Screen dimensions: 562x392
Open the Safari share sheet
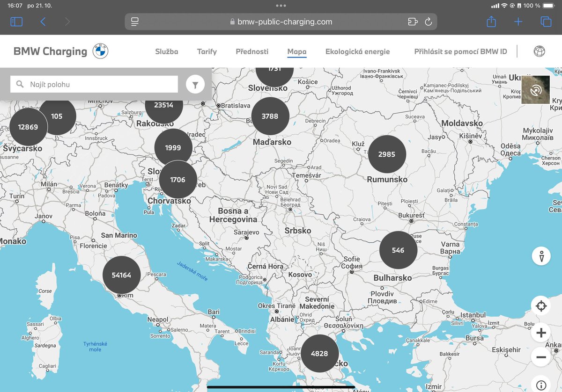491,22
